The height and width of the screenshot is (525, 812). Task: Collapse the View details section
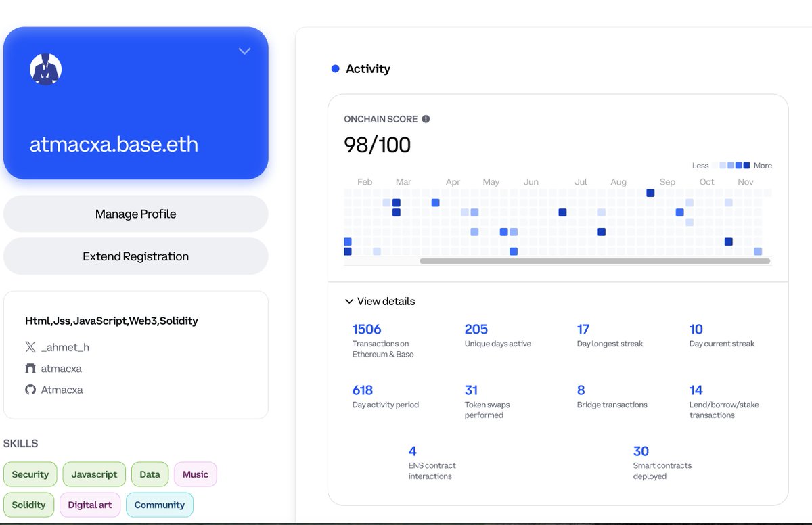(380, 301)
